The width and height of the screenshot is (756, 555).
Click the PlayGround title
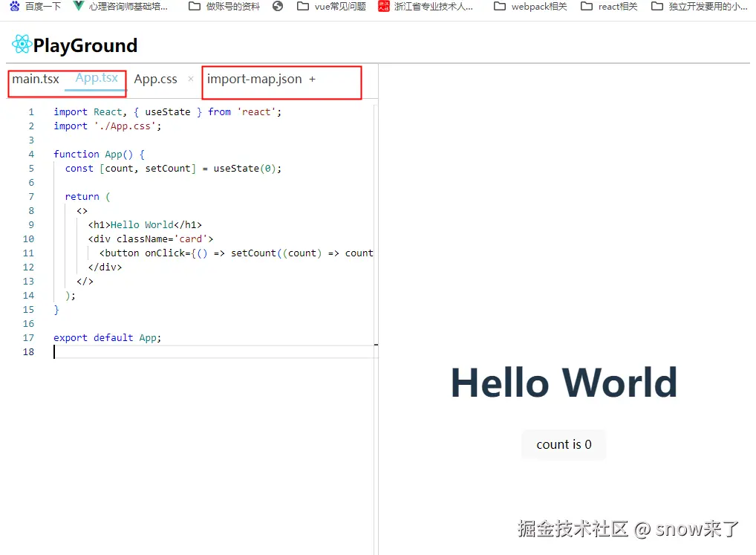[x=85, y=45]
